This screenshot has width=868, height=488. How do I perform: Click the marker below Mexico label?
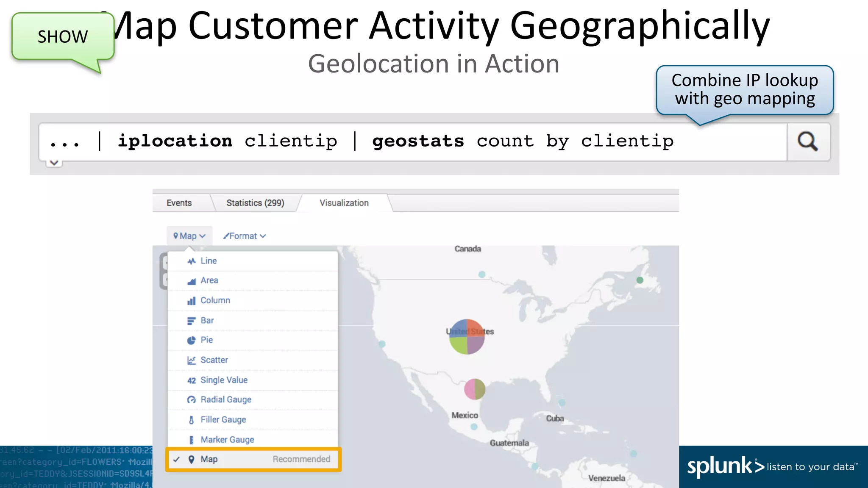474,427
